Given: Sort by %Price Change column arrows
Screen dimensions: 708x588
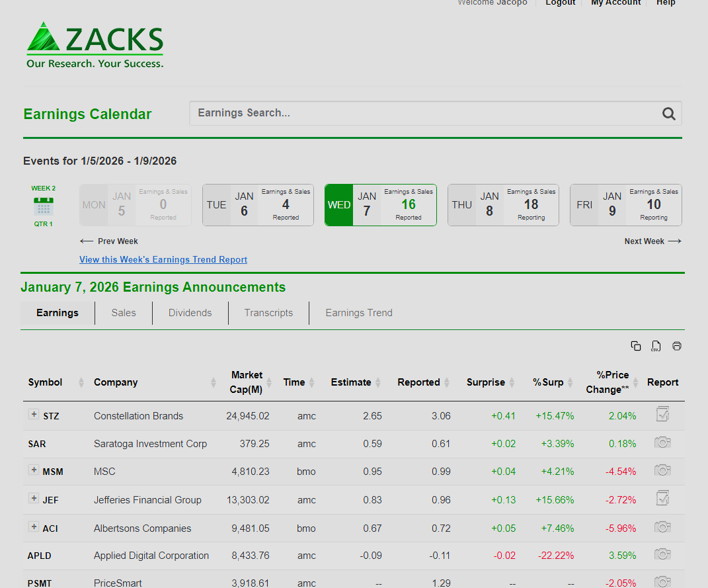Looking at the screenshot, I should 635,382.
